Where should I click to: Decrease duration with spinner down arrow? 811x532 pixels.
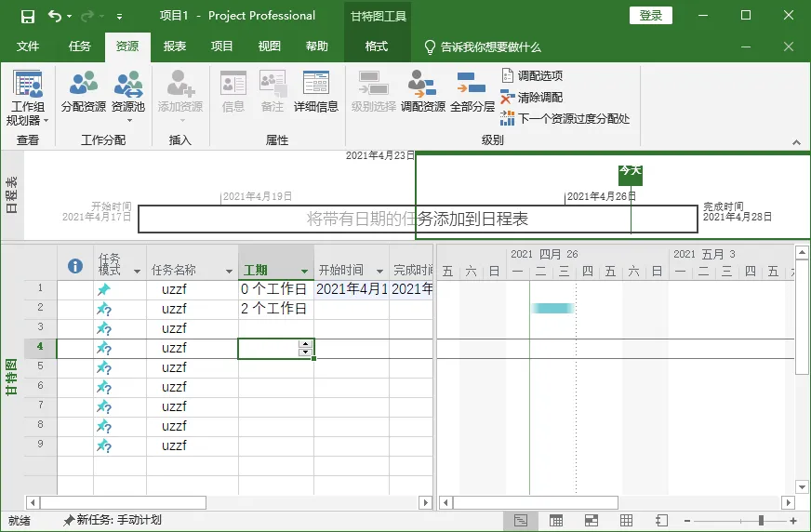[x=305, y=352]
